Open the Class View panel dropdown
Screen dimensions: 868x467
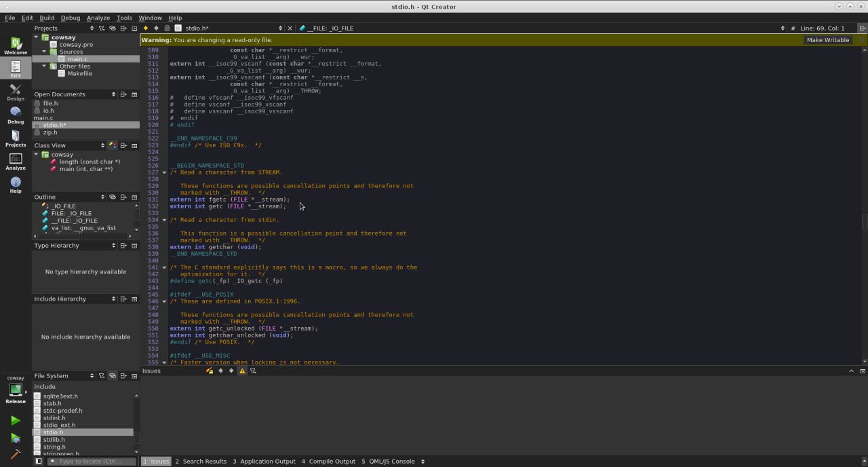click(x=102, y=145)
